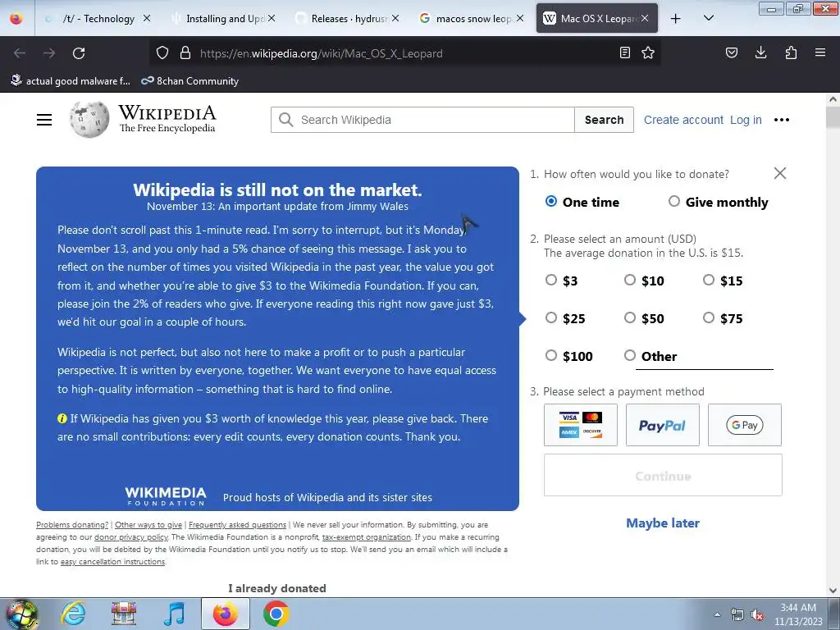Select Give monthly donation option
The width and height of the screenshot is (840, 630).
pos(674,202)
